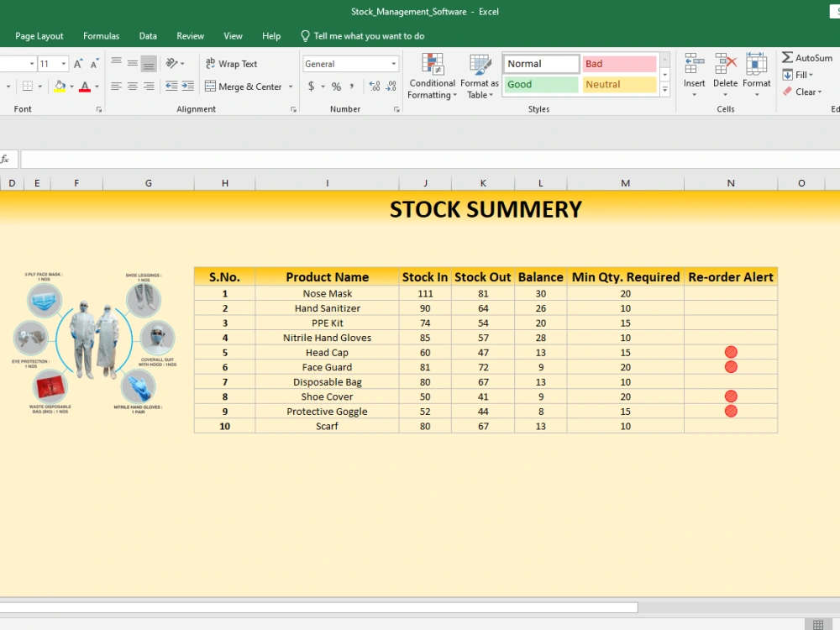Screen dimensions: 840x630
Task: Open Font dialog launcher
Action: coord(99,109)
